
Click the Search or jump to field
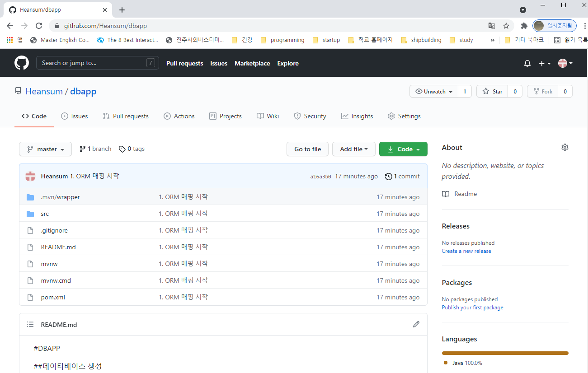pos(98,63)
